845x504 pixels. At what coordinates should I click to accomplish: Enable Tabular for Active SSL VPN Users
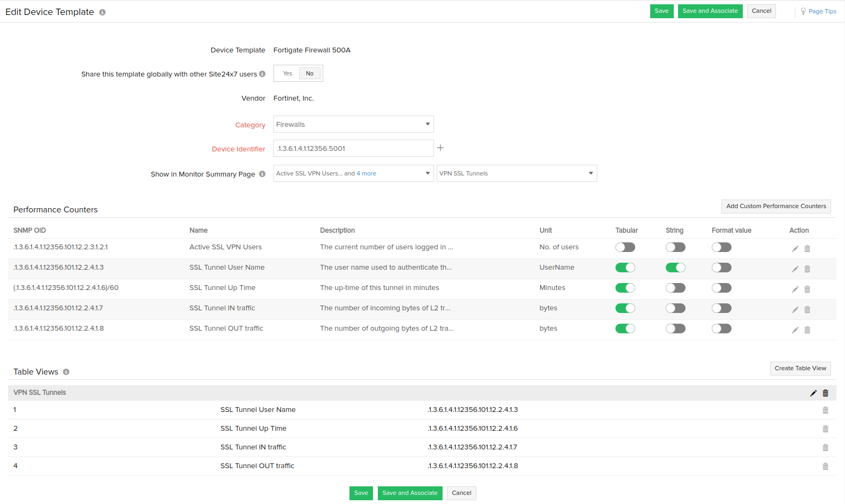pos(625,247)
